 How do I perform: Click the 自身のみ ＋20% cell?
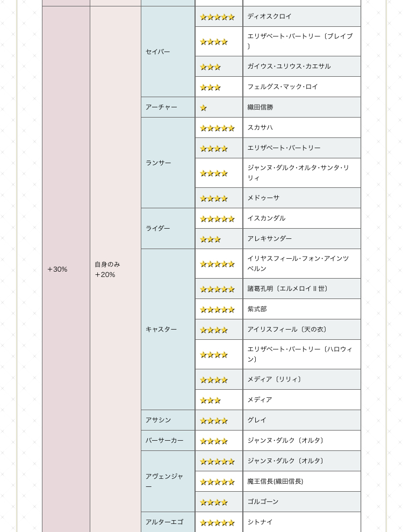(x=107, y=269)
